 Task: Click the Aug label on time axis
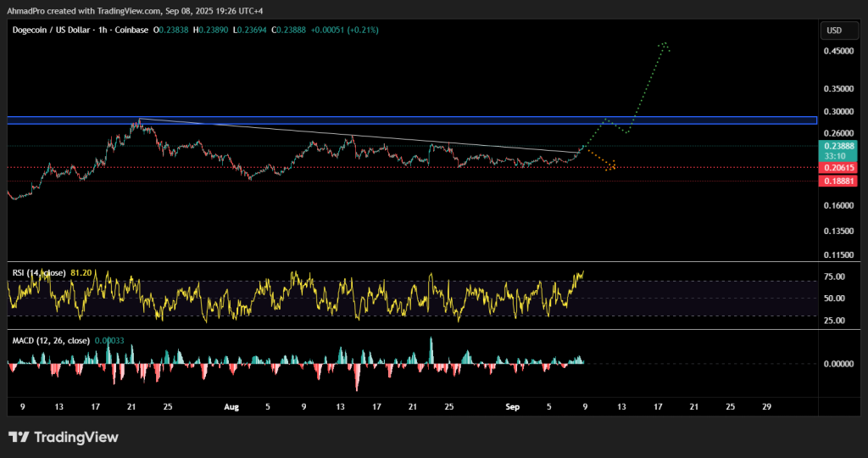pyautogui.click(x=231, y=407)
